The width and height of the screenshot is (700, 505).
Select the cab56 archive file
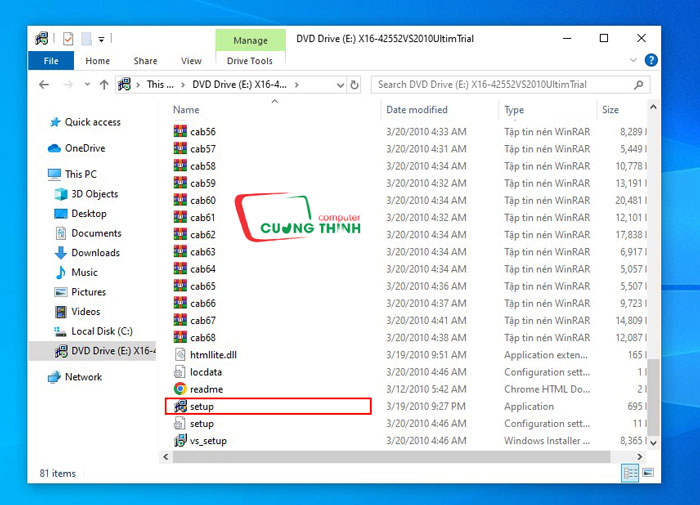coord(195,132)
